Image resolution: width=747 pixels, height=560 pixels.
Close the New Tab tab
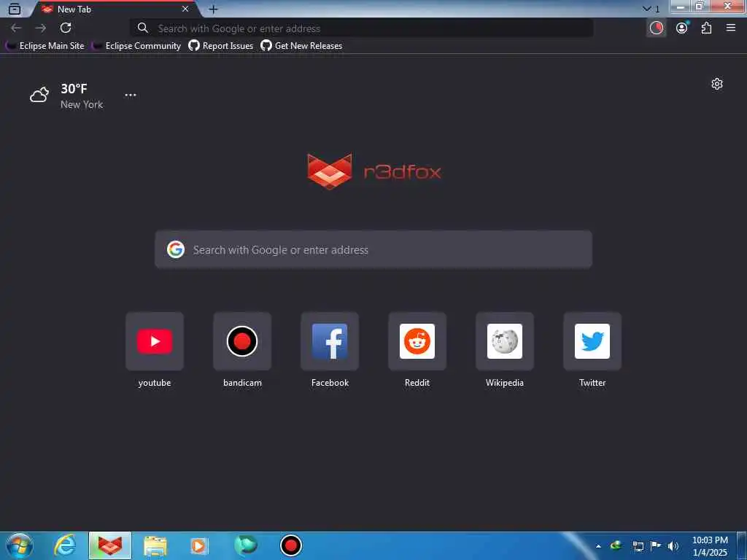(x=185, y=9)
